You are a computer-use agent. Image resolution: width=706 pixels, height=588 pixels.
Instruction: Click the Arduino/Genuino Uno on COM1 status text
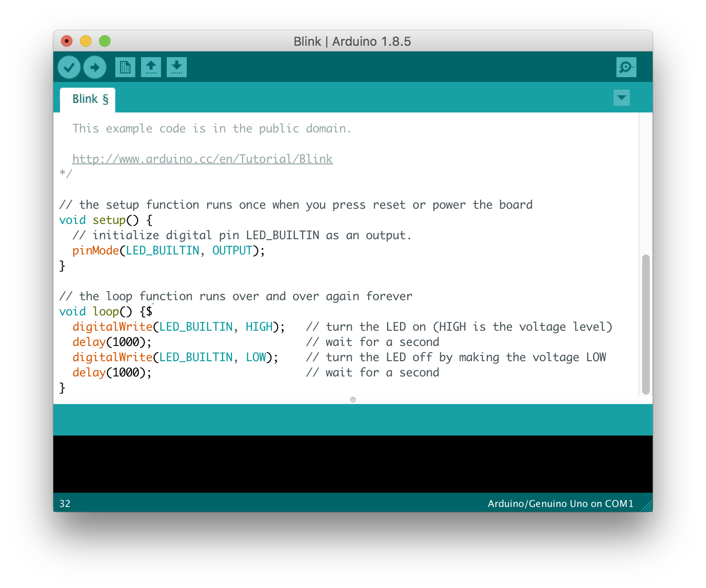click(560, 503)
